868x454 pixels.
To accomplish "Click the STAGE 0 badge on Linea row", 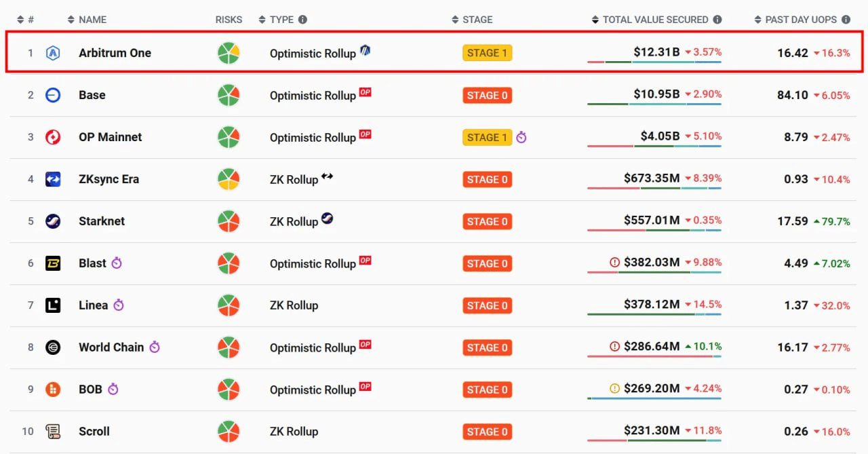I will coord(487,305).
